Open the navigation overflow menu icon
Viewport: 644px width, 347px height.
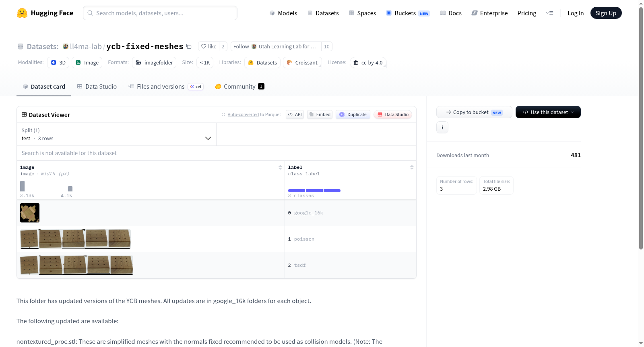pyautogui.click(x=549, y=13)
